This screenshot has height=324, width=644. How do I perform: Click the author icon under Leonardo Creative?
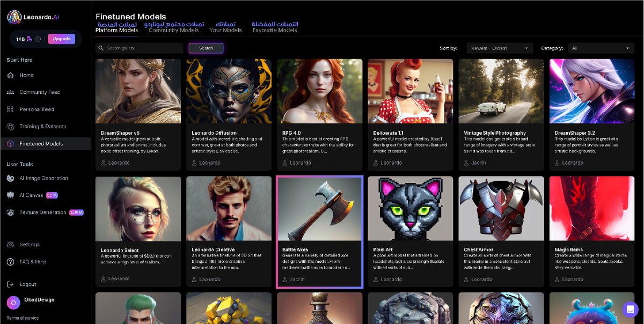click(x=194, y=279)
